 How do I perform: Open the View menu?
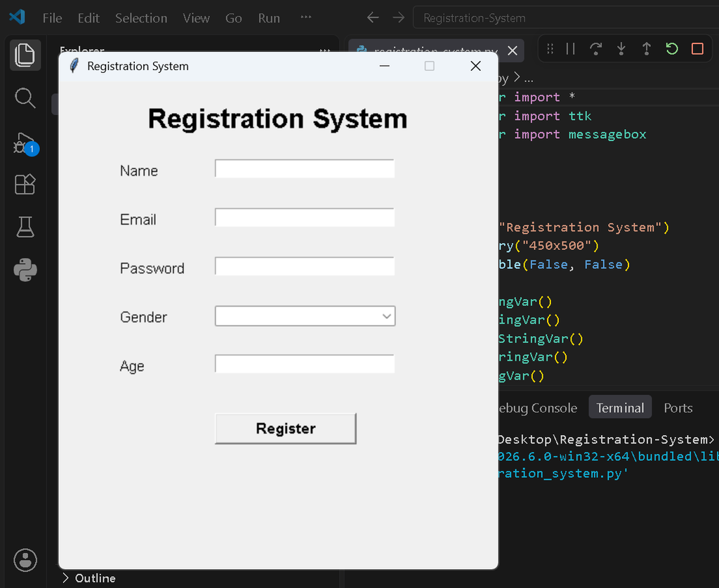(197, 18)
